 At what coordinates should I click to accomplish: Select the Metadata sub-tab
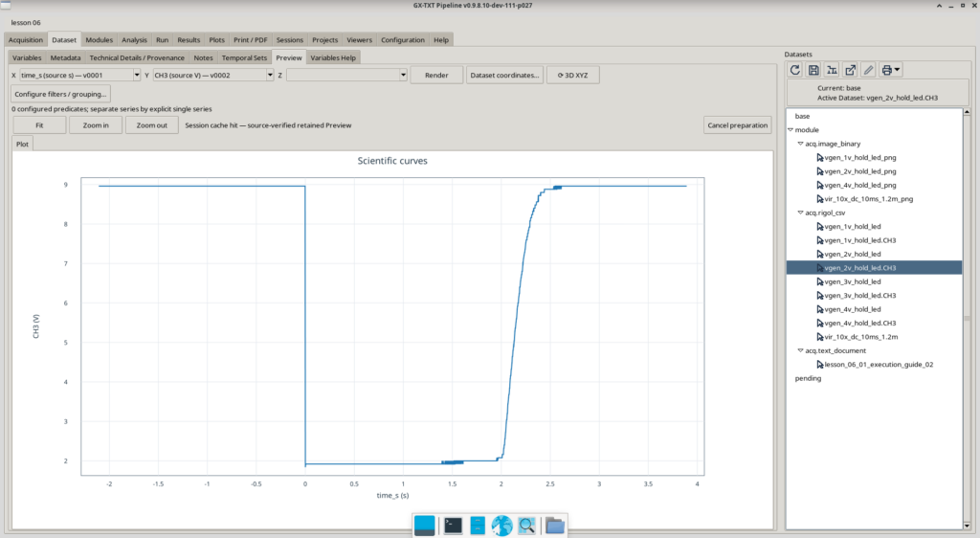tap(66, 57)
